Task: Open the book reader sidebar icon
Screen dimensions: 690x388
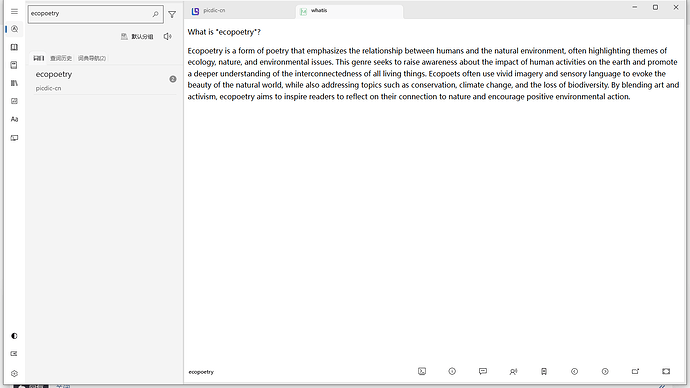Action: point(14,47)
